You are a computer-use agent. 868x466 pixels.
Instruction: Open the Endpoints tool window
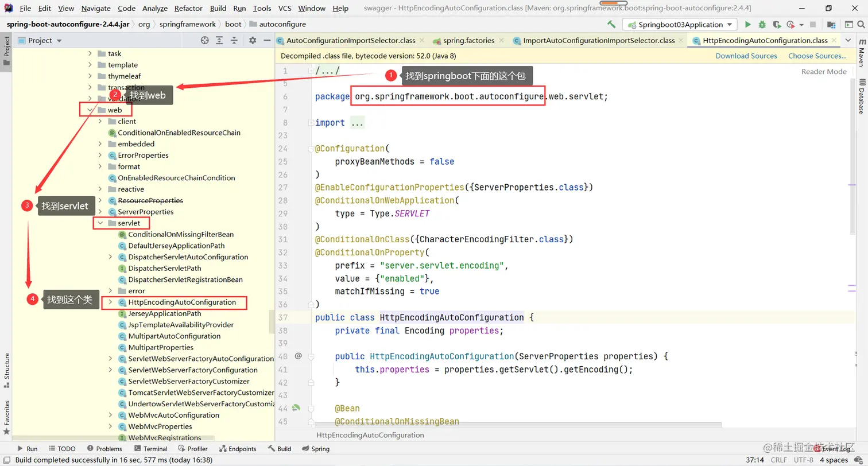(237, 449)
